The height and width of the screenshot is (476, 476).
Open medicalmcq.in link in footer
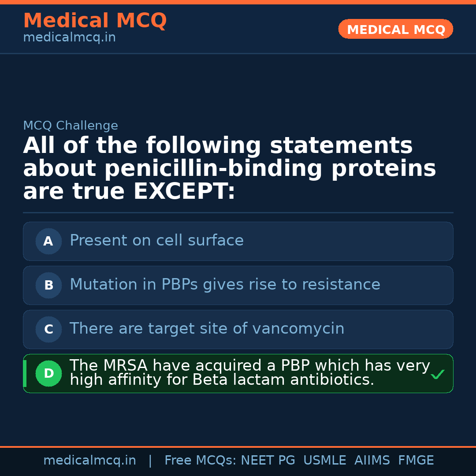point(89,461)
